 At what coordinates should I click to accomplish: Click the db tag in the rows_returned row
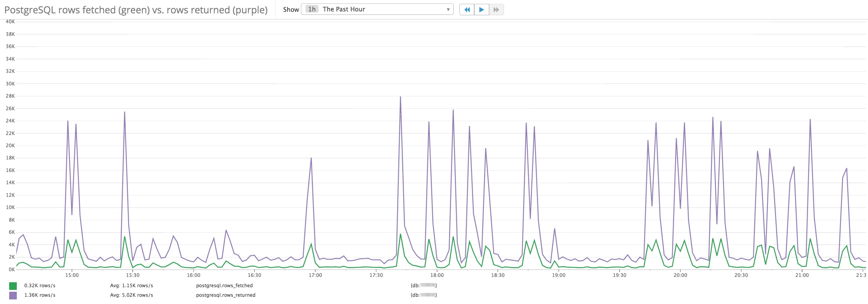423,295
